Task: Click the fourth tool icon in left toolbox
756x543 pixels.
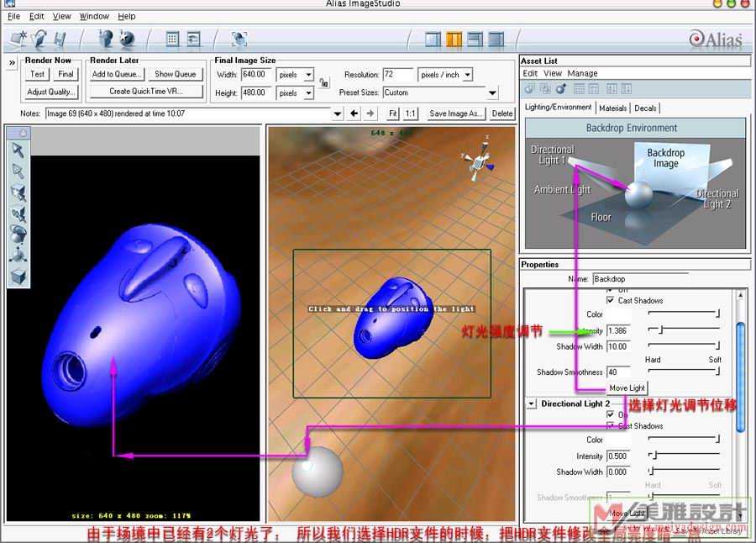Action: click(18, 214)
